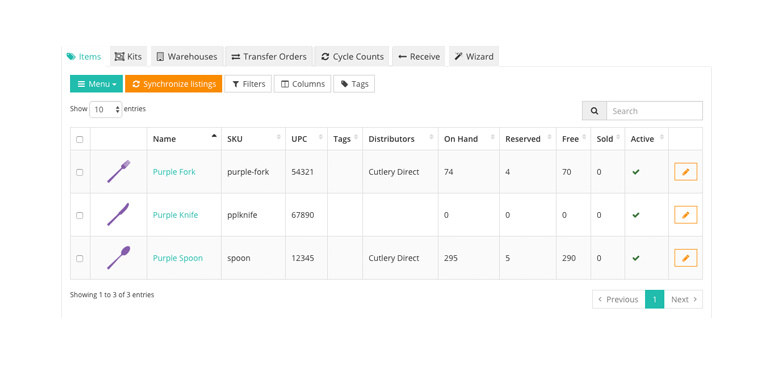Sort by the Sold column
The height and width of the screenshot is (373, 773).
tap(607, 139)
